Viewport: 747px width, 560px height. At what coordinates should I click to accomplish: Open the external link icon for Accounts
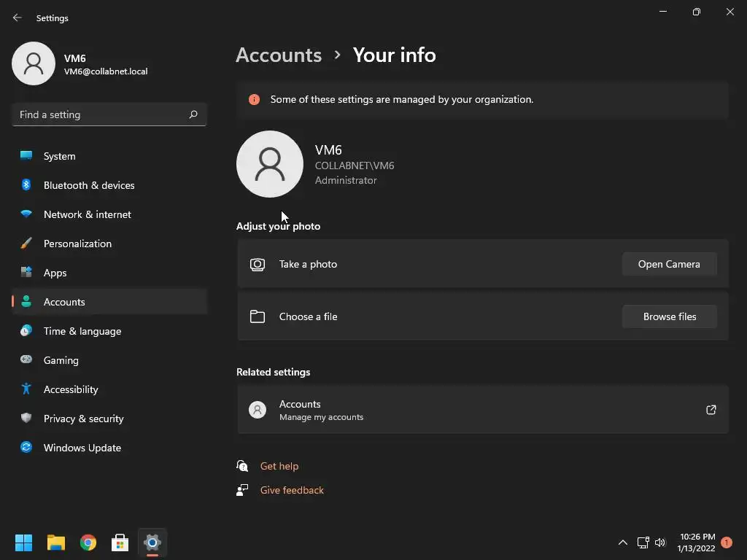711,410
